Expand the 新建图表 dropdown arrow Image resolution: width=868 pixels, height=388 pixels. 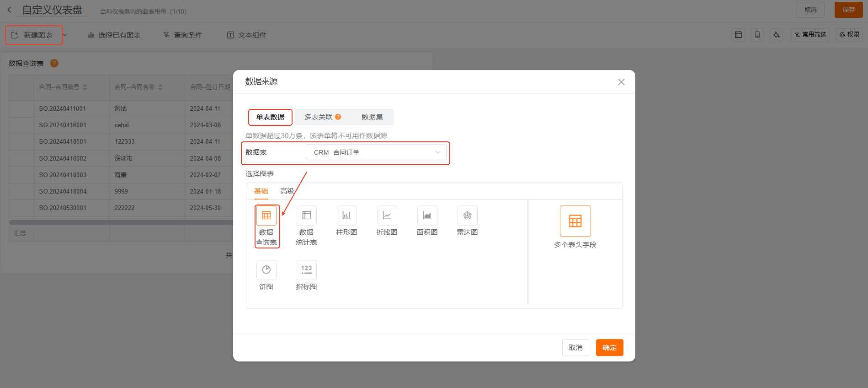pyautogui.click(x=65, y=35)
